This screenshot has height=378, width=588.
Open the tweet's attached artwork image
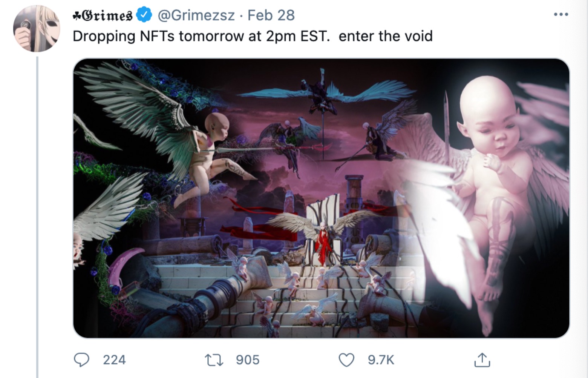321,198
